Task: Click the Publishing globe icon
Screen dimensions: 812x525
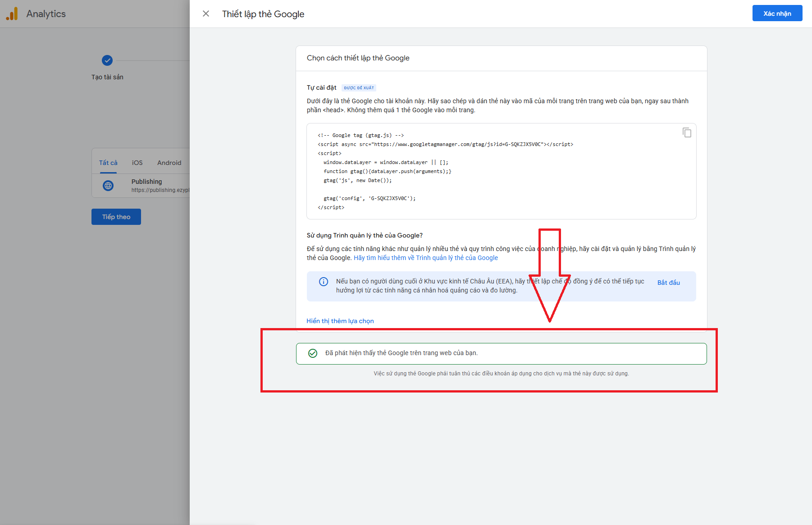Action: [x=108, y=186]
